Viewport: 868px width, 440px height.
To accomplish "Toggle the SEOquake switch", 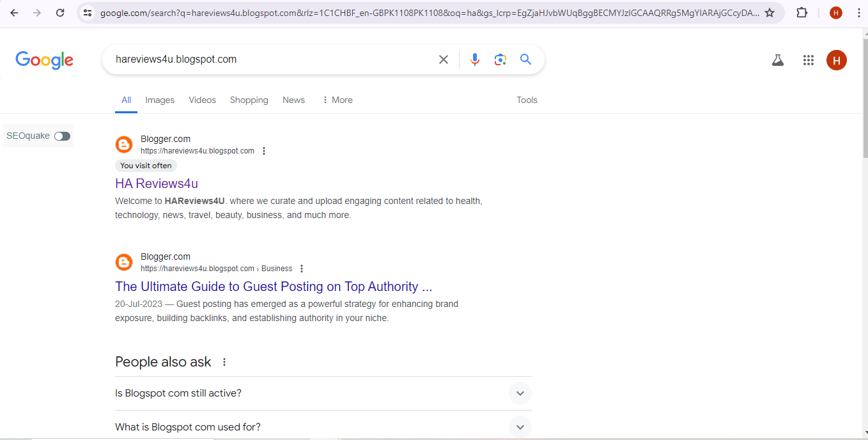I will 62,136.
